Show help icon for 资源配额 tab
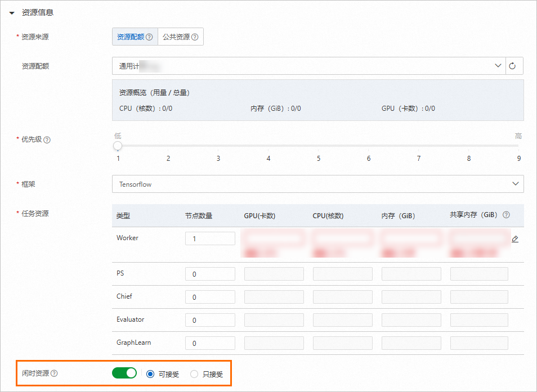 [x=149, y=37]
